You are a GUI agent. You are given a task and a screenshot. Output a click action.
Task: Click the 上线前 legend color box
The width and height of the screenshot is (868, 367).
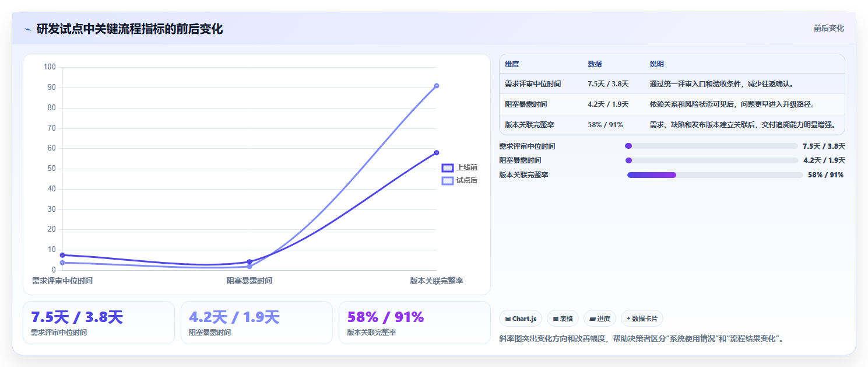(x=448, y=167)
